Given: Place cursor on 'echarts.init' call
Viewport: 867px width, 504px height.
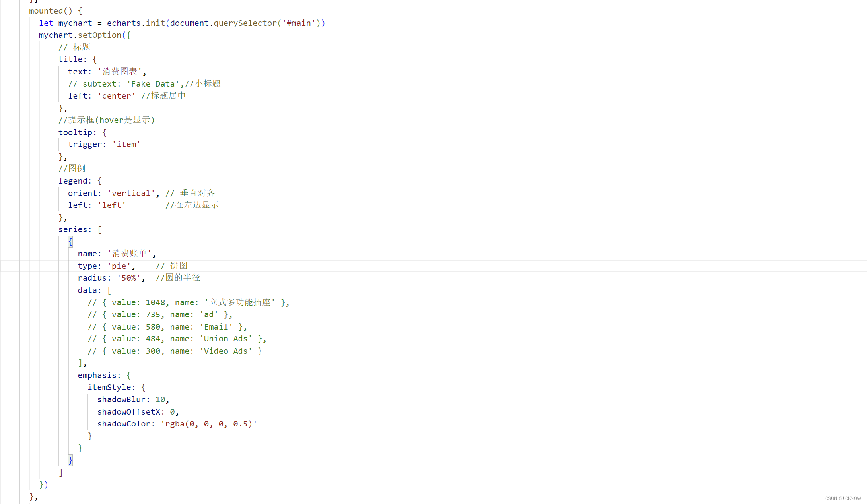Looking at the screenshot, I should pyautogui.click(x=136, y=23).
